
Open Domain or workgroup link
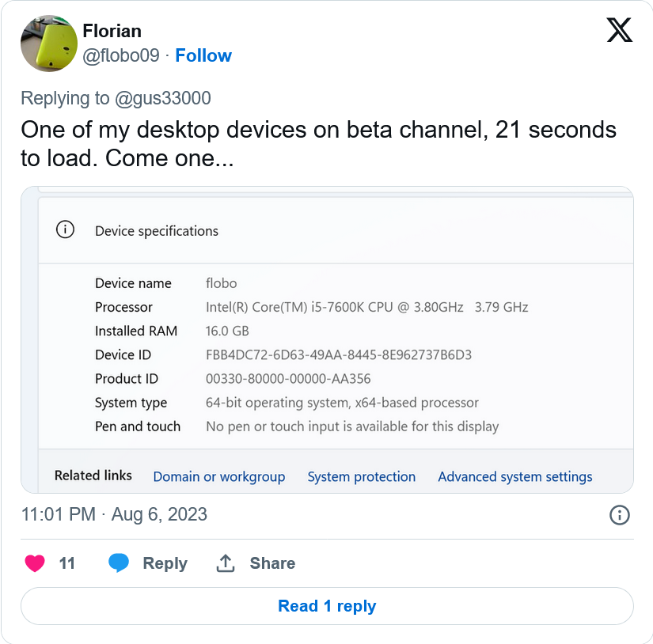218,476
